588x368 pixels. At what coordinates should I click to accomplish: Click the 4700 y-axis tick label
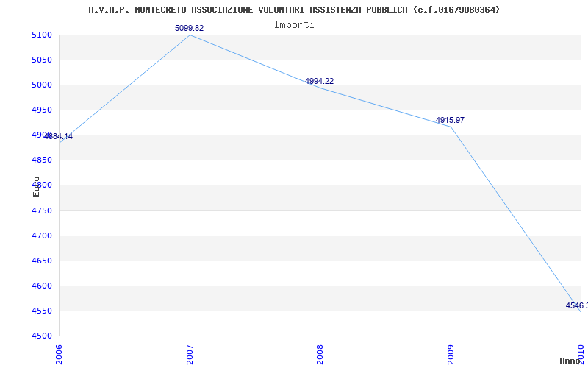42,236
